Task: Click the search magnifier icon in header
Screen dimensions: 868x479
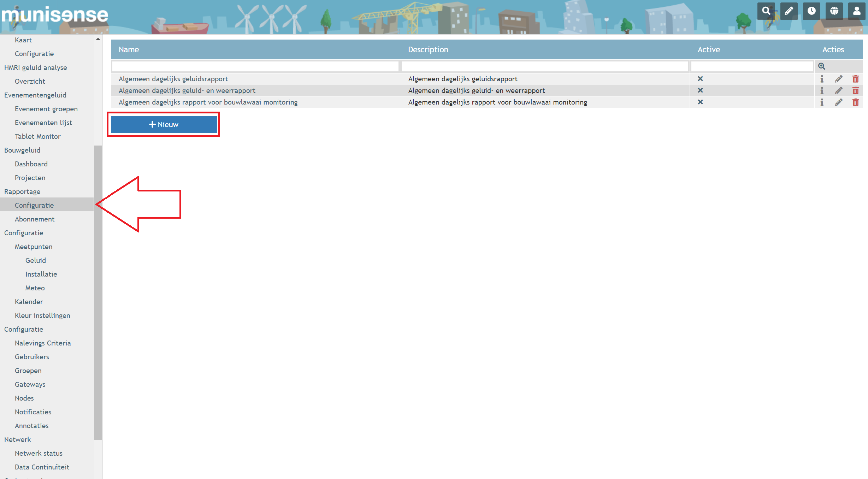Action: point(766,11)
